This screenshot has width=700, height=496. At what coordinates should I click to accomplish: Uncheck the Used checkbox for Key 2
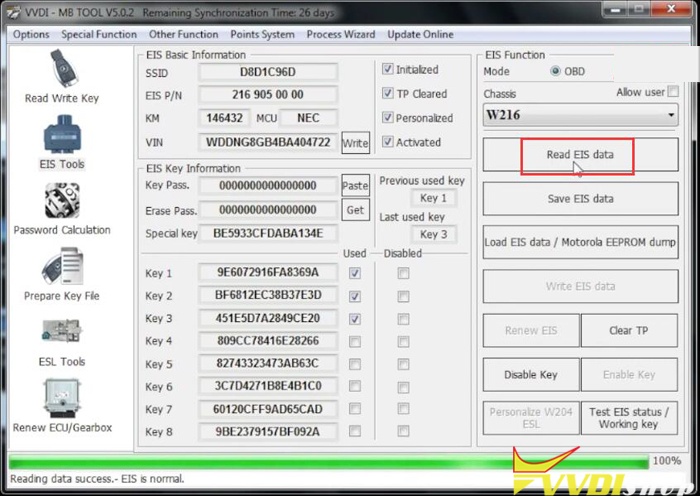[355, 296]
